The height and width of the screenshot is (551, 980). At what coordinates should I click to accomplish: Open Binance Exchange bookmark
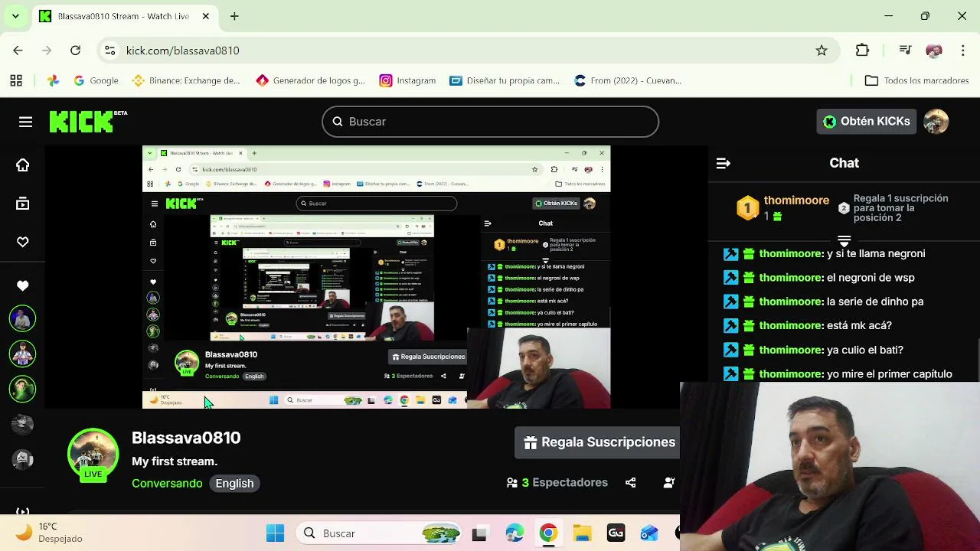click(186, 80)
